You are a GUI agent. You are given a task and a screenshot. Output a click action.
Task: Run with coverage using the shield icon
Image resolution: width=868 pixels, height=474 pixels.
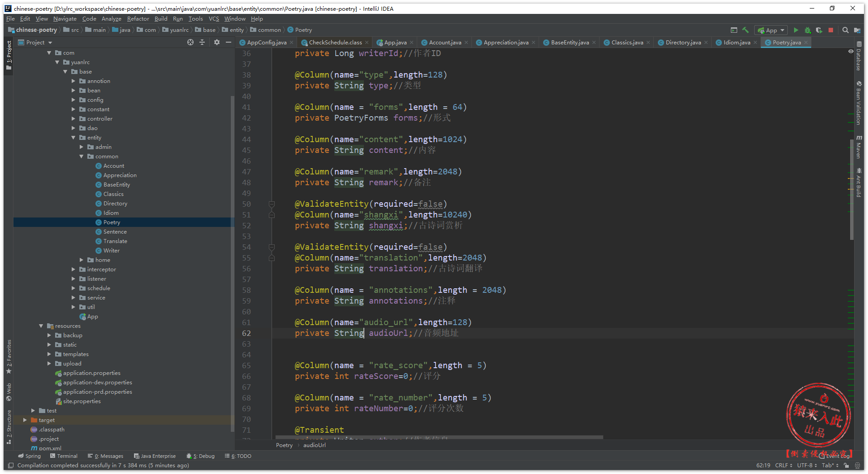point(819,30)
